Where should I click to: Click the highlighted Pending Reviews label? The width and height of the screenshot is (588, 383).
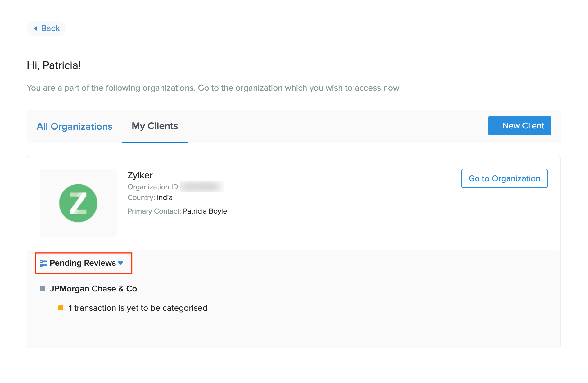[x=82, y=263]
